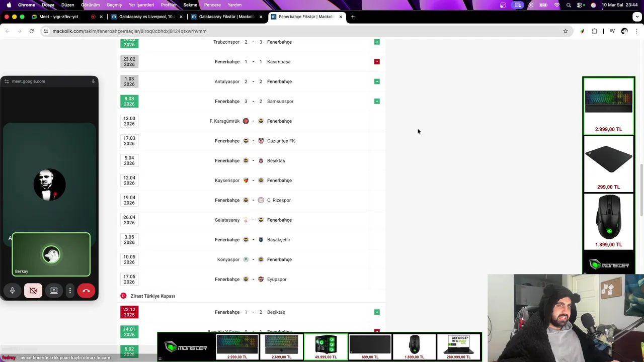The height and width of the screenshot is (362, 644).
Task: Click 23.12 2025 red date box
Action: click(x=129, y=312)
